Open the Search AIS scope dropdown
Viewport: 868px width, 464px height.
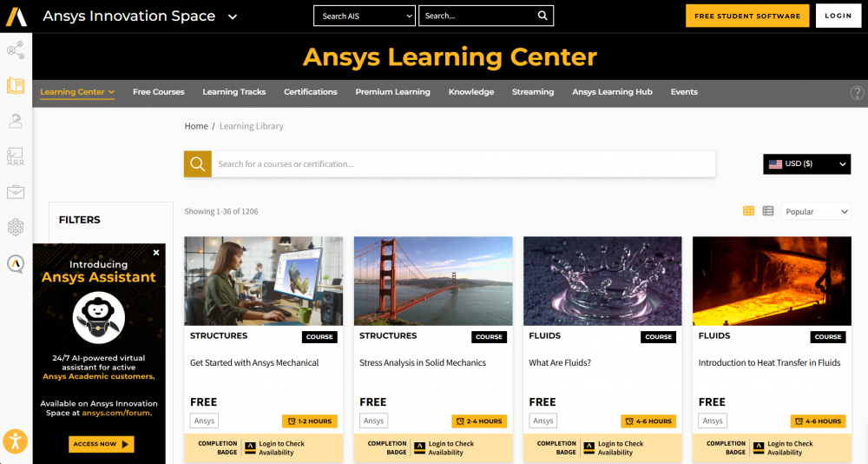tap(365, 16)
